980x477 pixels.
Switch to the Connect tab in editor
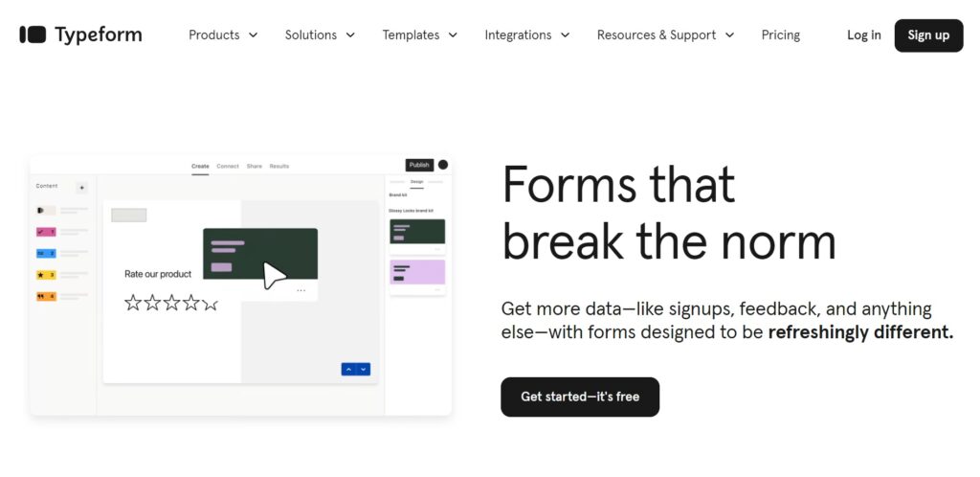[x=228, y=167]
